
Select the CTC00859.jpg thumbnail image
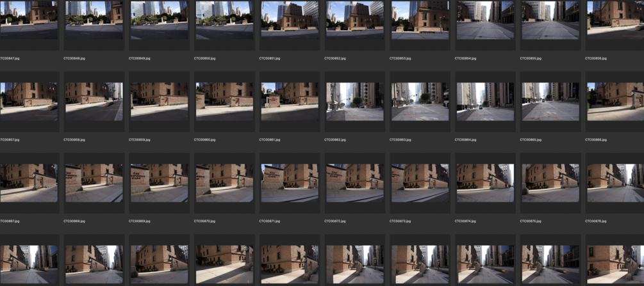tap(159, 101)
